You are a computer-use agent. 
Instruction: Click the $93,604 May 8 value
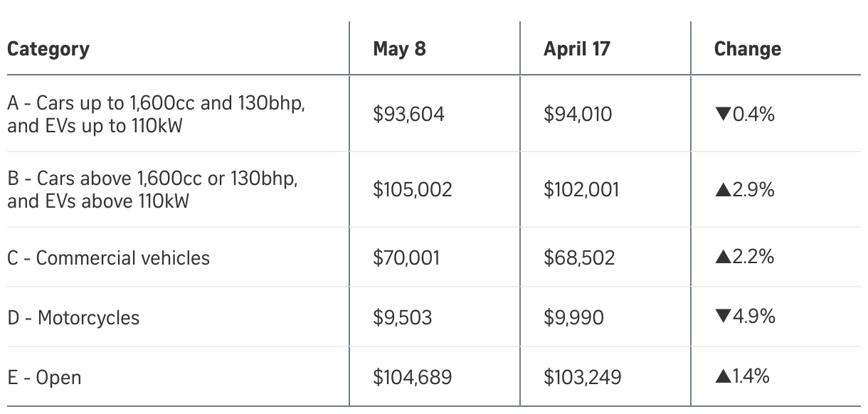tap(408, 114)
